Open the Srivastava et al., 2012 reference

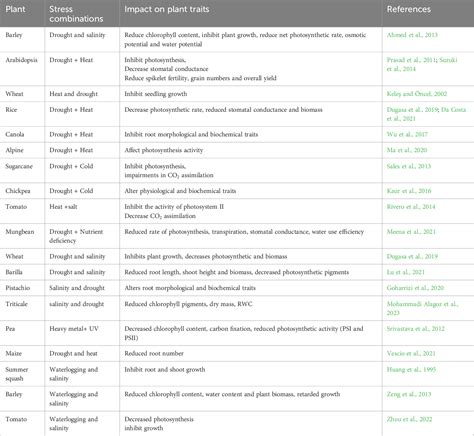click(415, 329)
